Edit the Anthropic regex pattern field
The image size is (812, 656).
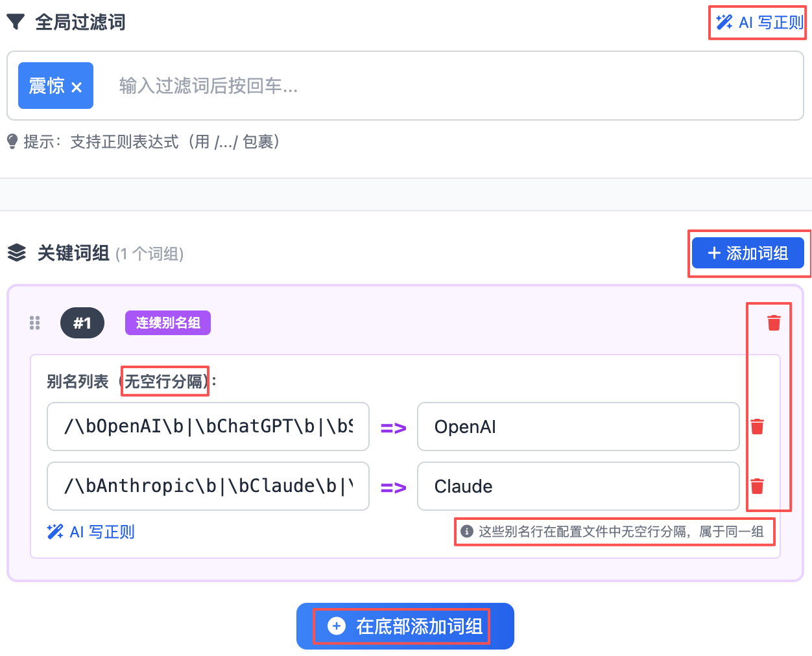coord(208,486)
